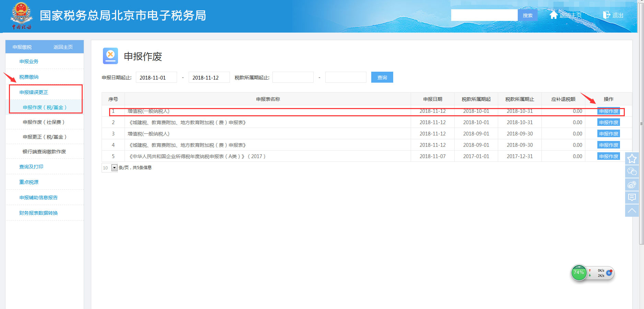644x309 pixels.
Task: Click the 2018-11-07 date cell
Action: 433,156
